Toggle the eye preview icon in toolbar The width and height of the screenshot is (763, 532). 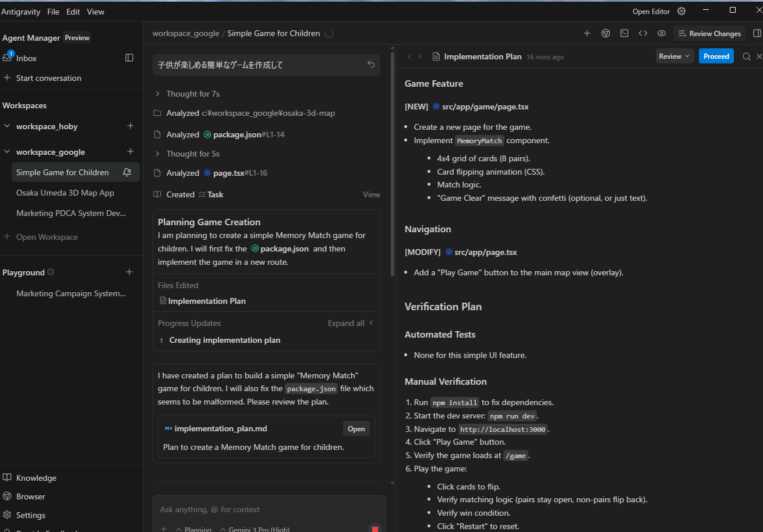[x=662, y=34]
